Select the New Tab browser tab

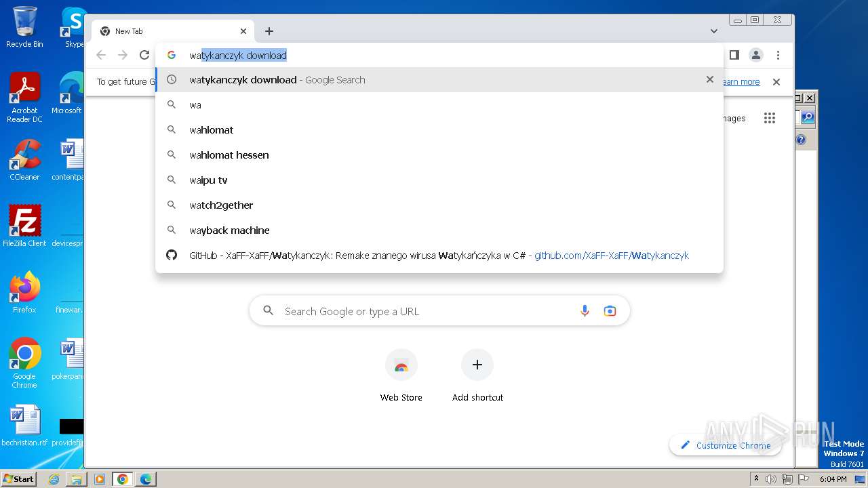point(173,31)
